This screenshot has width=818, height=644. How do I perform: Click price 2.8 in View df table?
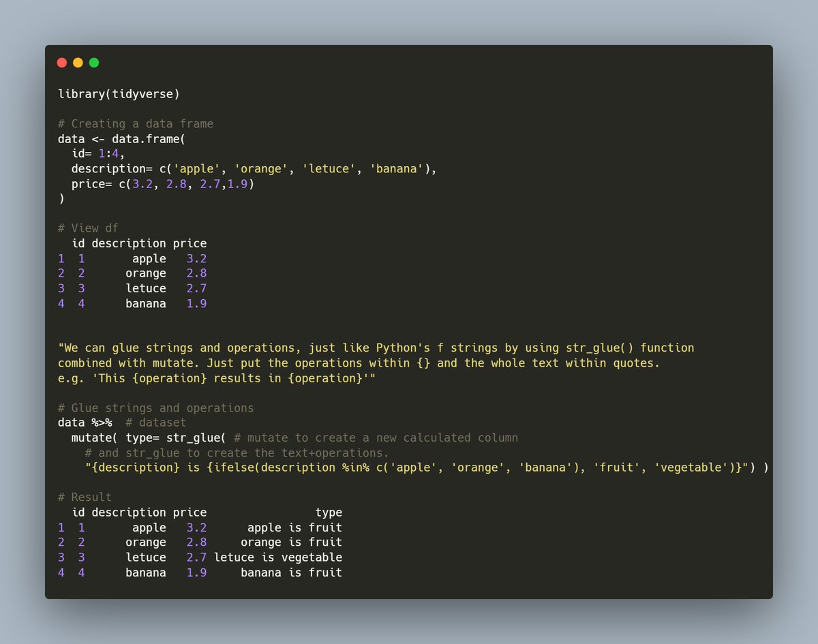click(196, 273)
